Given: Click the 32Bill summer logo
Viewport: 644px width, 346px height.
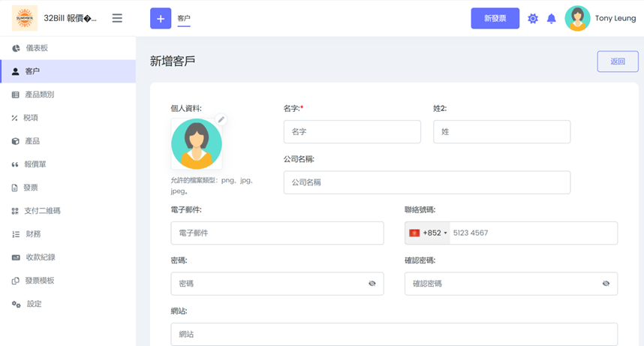Looking at the screenshot, I should click(x=25, y=18).
